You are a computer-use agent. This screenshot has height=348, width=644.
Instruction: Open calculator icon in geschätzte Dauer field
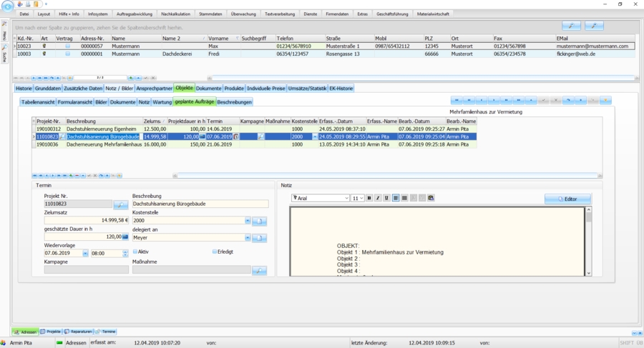(125, 237)
